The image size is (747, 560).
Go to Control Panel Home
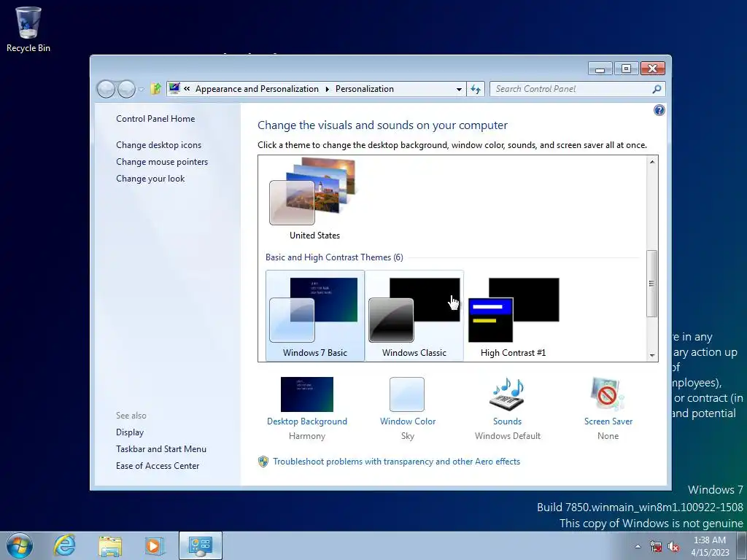[155, 119]
